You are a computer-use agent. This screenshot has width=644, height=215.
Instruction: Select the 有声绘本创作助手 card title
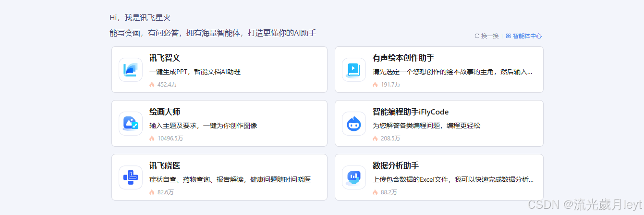point(403,58)
